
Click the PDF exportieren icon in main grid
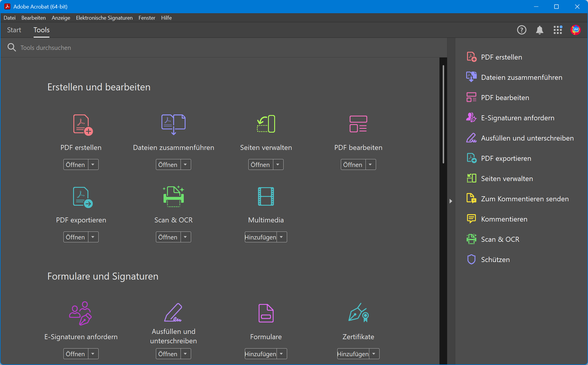pyautogui.click(x=83, y=197)
